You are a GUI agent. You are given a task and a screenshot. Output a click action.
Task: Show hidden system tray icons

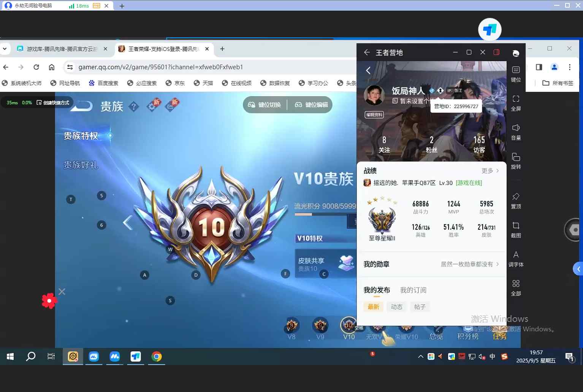click(x=420, y=356)
